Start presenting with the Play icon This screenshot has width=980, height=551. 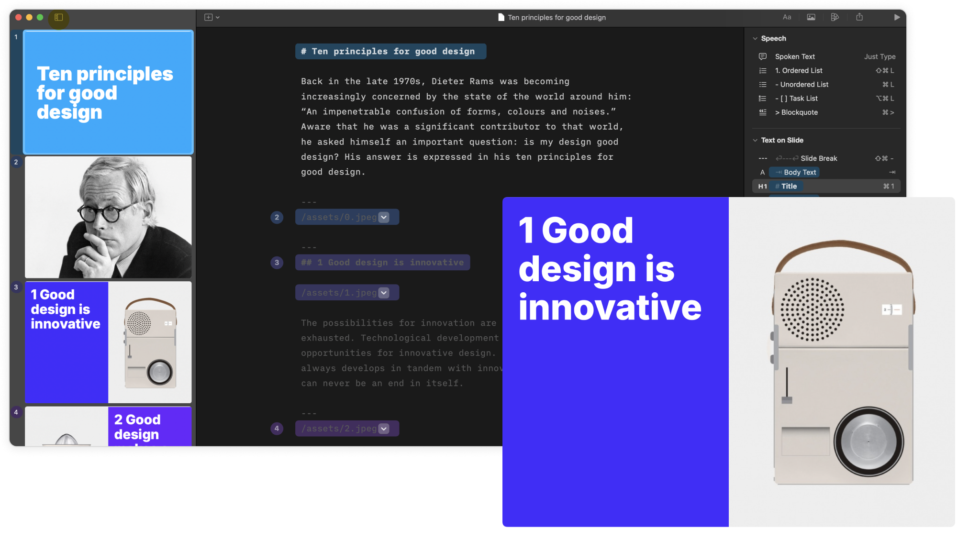pyautogui.click(x=898, y=17)
